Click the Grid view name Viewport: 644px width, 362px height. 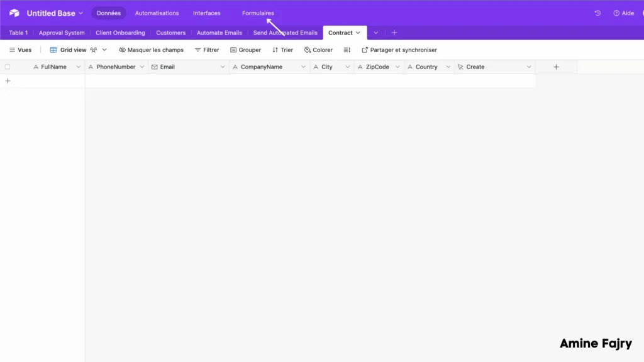pos(73,50)
